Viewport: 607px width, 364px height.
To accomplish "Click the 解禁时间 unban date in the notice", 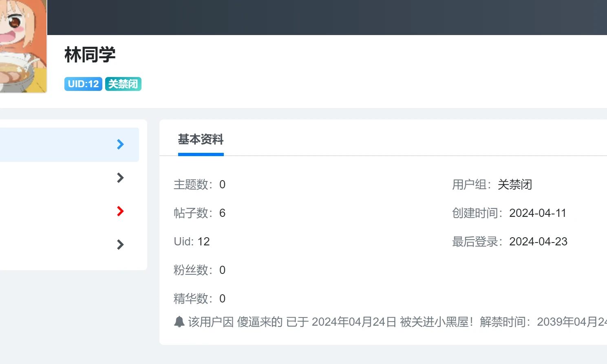I will click(x=571, y=322).
